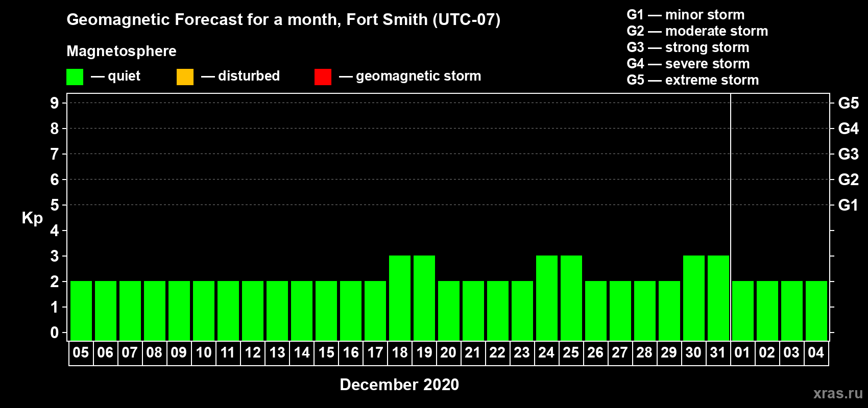Click the bar for December 18
This screenshot has width=868, height=408.
(x=400, y=298)
